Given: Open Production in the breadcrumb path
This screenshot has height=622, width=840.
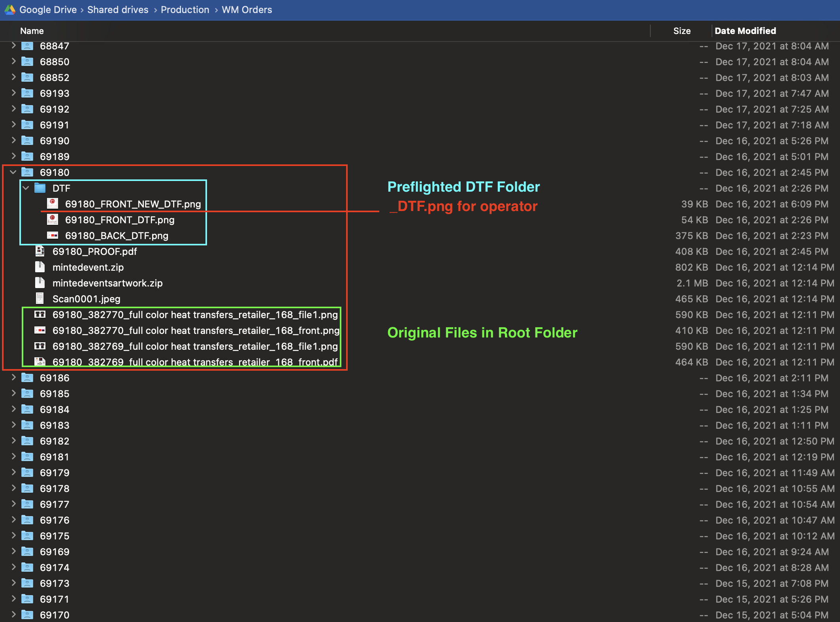Looking at the screenshot, I should (x=185, y=9).
